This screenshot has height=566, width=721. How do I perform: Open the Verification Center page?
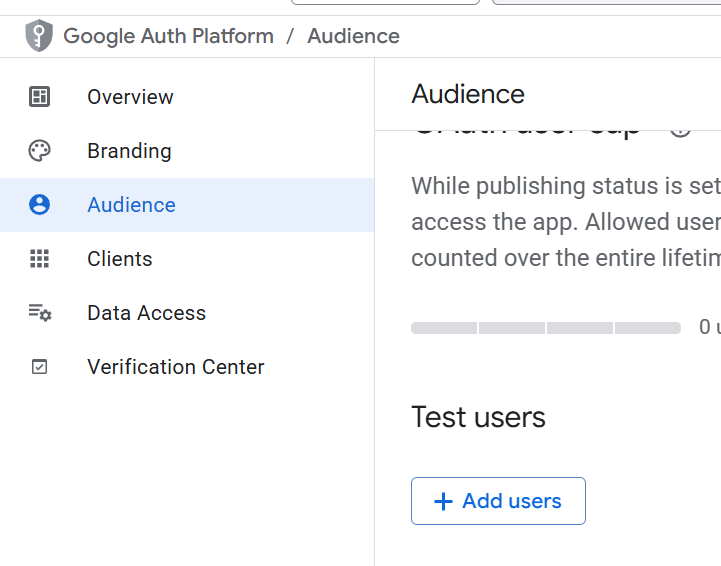tap(175, 367)
